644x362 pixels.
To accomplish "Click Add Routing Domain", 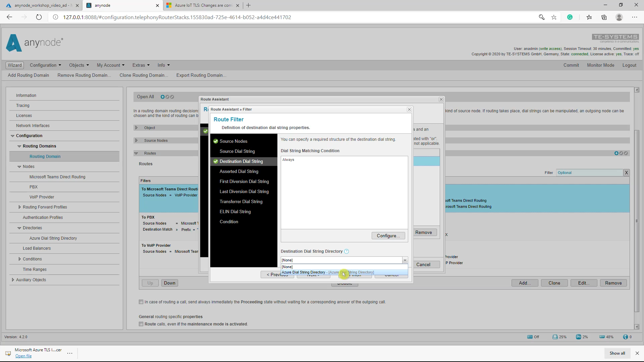I will [x=29, y=75].
